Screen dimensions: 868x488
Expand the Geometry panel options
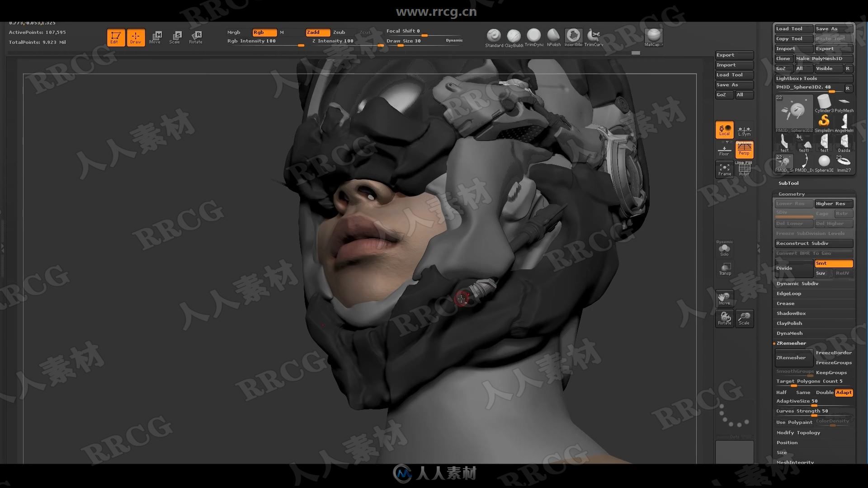pyautogui.click(x=791, y=194)
